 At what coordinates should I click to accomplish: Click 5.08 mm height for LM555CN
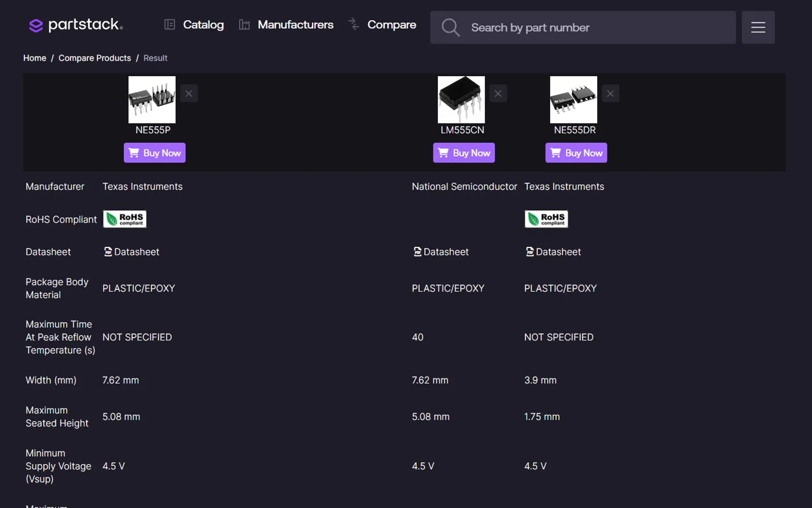(x=431, y=417)
